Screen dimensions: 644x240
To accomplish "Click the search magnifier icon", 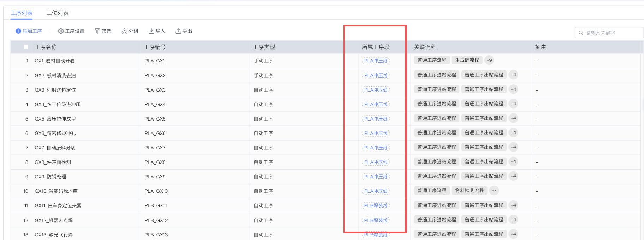I will (581, 33).
